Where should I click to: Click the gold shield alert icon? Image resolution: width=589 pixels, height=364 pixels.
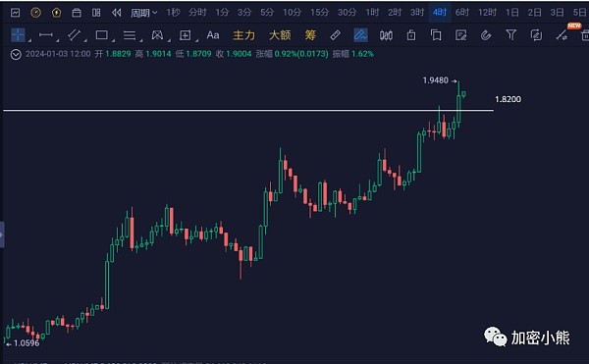[x=56, y=13]
